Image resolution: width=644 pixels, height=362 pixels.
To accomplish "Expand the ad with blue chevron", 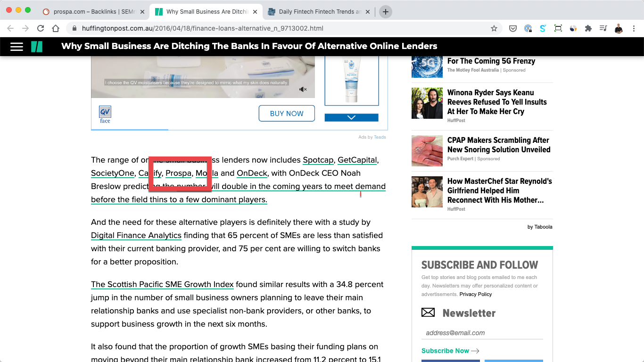I will [351, 117].
